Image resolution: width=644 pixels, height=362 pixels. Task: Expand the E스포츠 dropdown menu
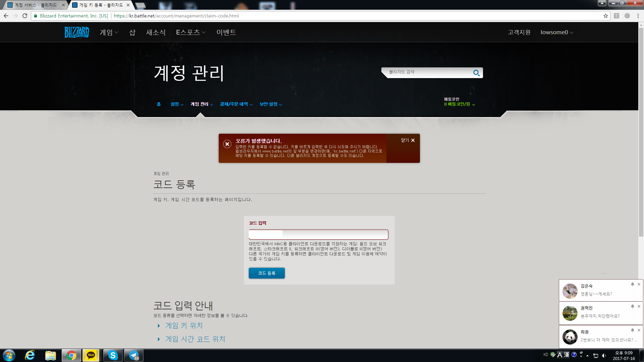pos(191,32)
